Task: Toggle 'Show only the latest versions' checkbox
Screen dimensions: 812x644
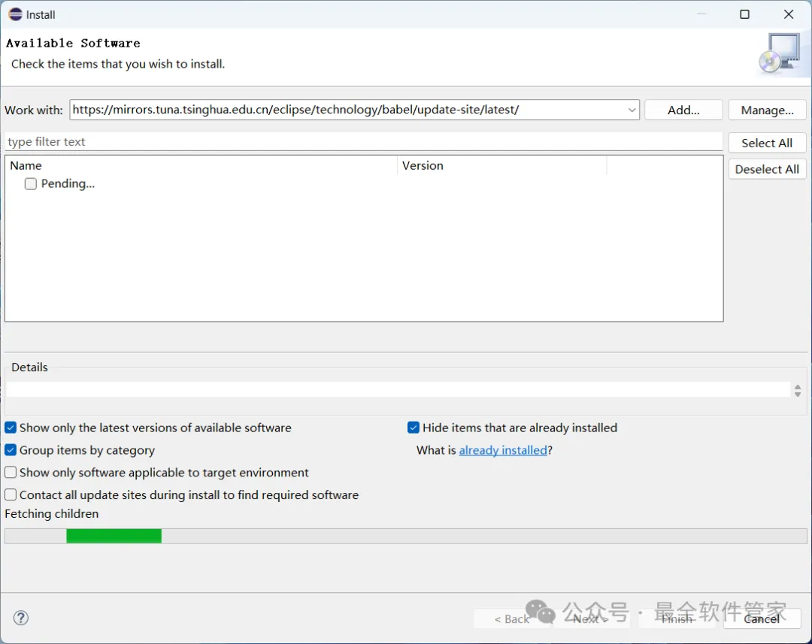Action: pyautogui.click(x=11, y=428)
